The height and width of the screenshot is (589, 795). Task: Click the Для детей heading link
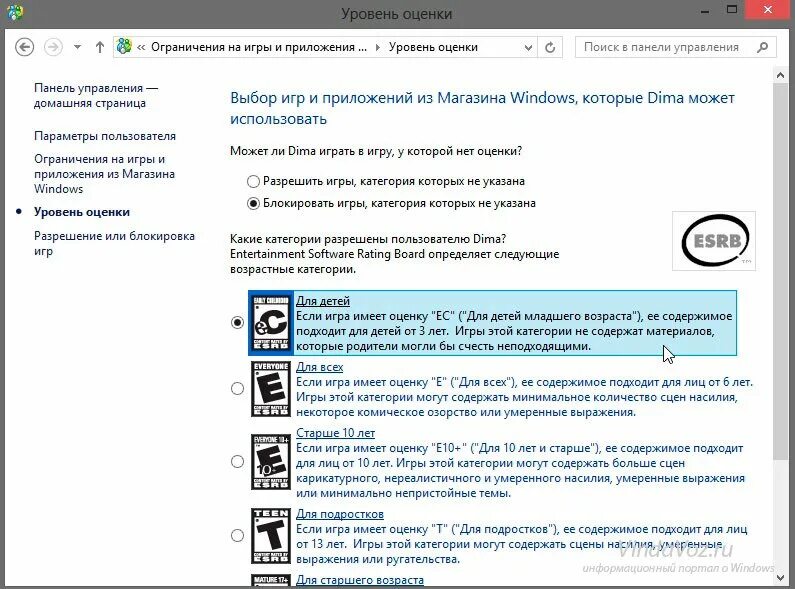323,301
